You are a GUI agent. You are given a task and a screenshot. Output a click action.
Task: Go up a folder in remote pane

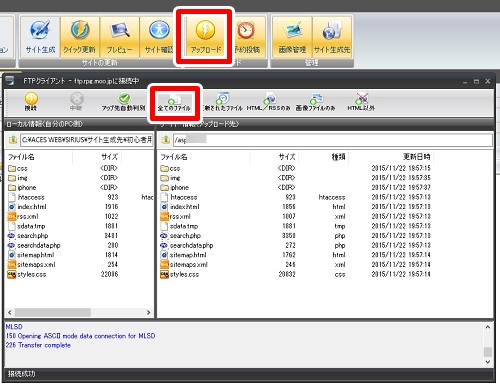[166, 140]
